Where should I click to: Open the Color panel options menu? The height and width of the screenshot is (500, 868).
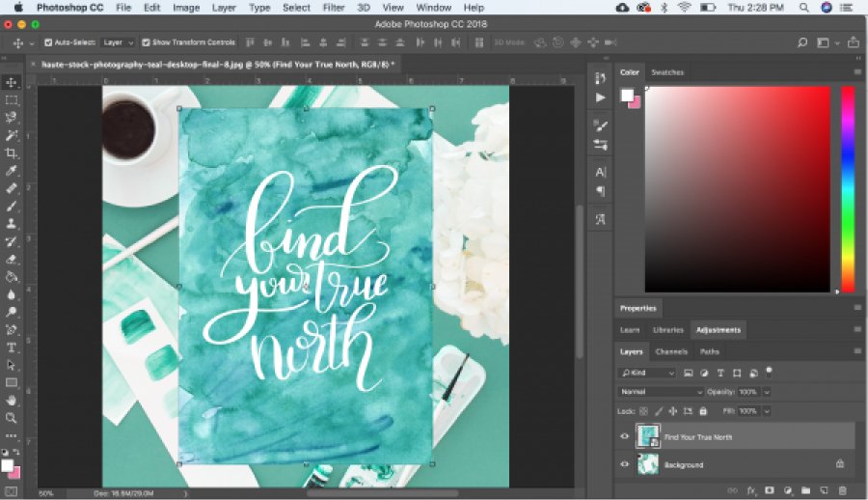[x=857, y=72]
